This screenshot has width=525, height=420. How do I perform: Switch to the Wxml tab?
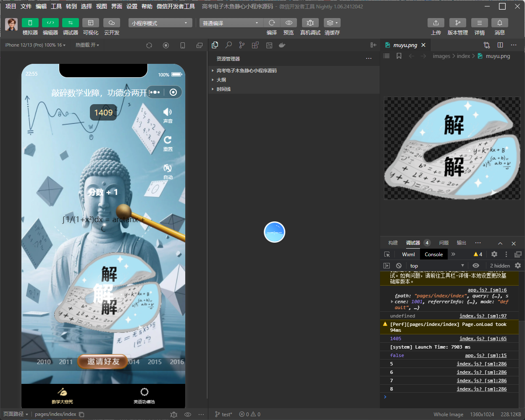pyautogui.click(x=408, y=254)
